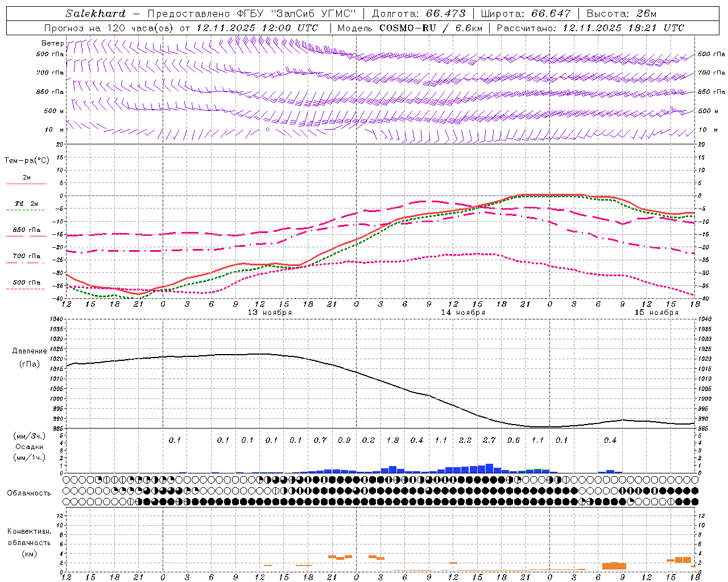728x582 pixels.
Task: Click the Ветер panel label
Action: 52,43
